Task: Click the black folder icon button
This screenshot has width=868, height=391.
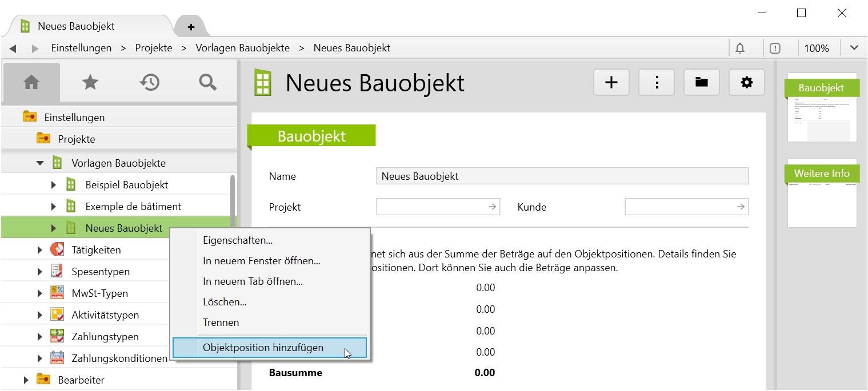Action: tap(701, 82)
